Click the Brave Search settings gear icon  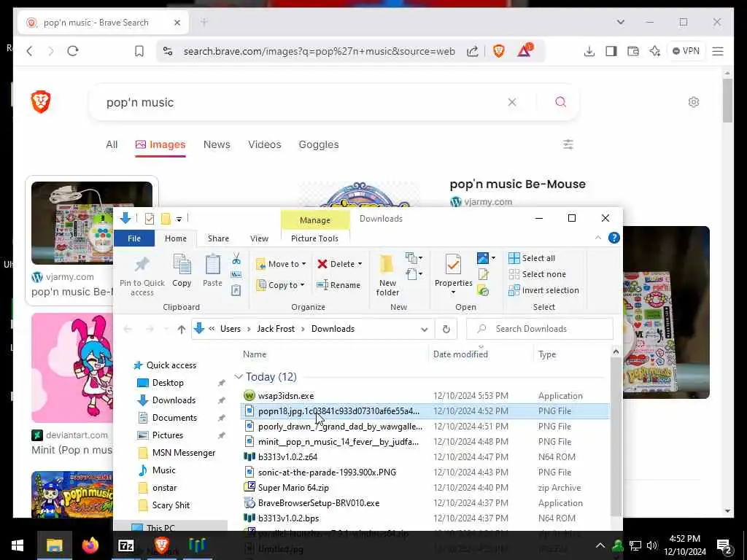(x=694, y=102)
